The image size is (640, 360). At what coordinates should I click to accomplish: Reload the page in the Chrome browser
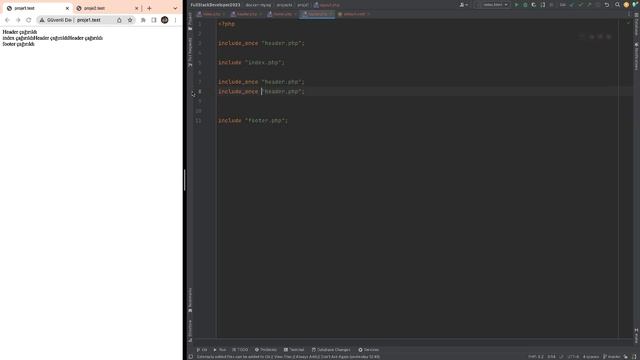[x=29, y=20]
